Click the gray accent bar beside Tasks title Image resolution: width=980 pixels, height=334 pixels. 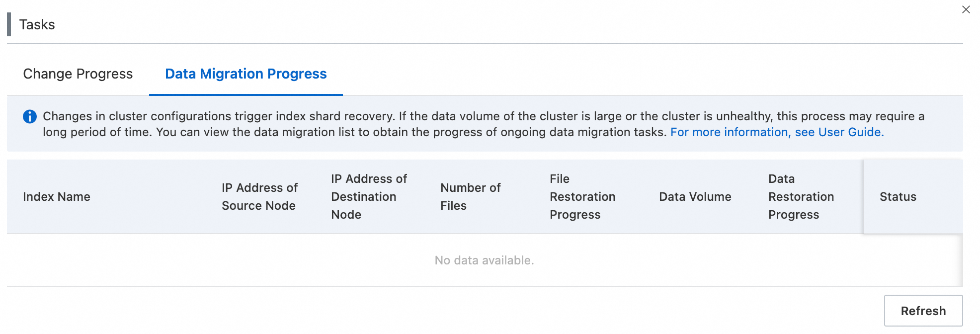click(x=9, y=25)
